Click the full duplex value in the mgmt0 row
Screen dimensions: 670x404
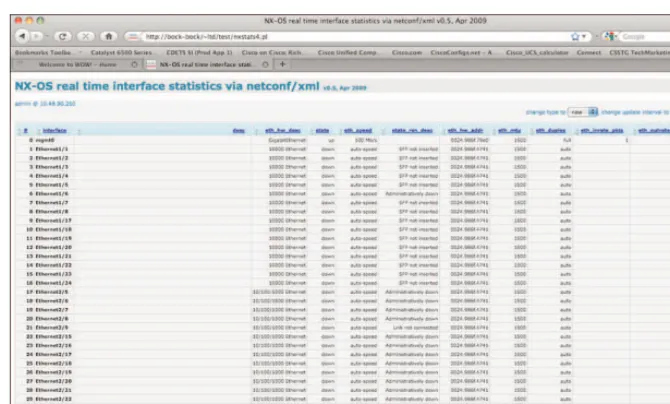pyautogui.click(x=567, y=140)
